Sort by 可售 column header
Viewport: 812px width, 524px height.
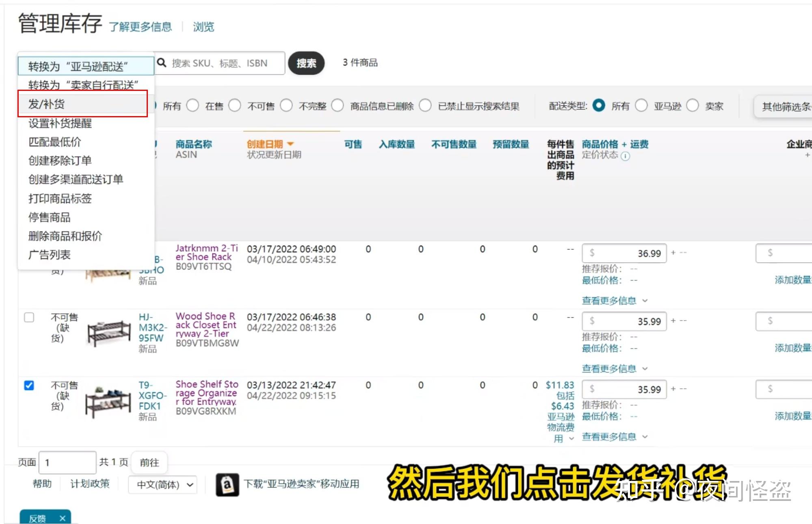point(353,144)
